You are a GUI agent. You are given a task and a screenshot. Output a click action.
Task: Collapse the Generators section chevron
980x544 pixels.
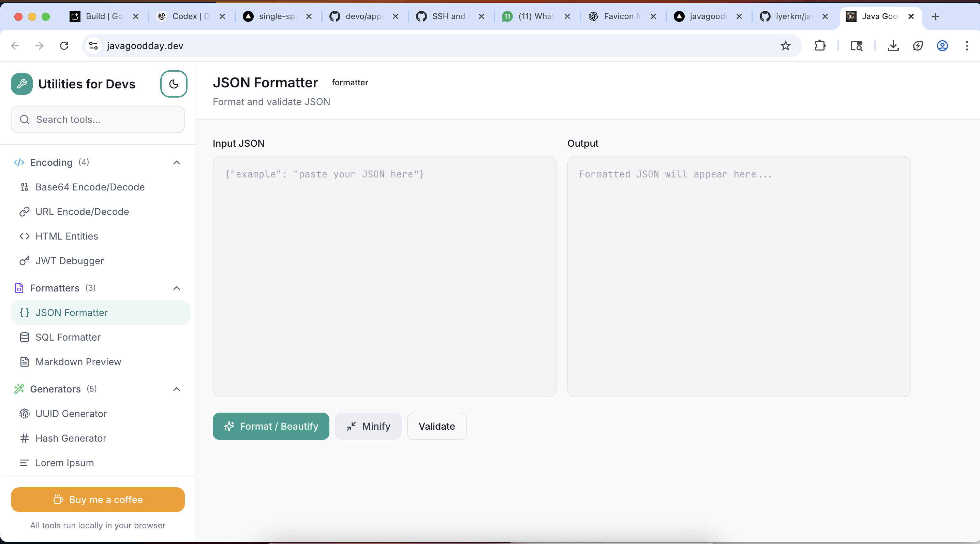177,389
